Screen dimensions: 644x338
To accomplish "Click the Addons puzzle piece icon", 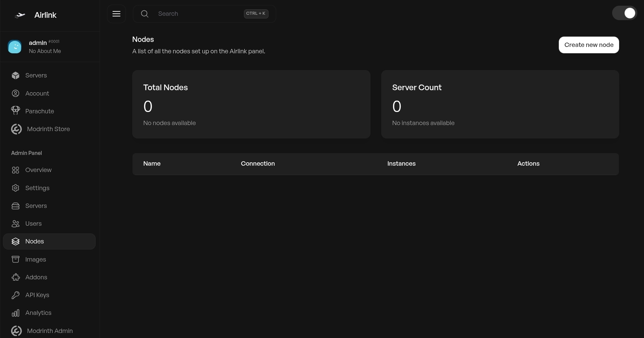I will [x=15, y=277].
